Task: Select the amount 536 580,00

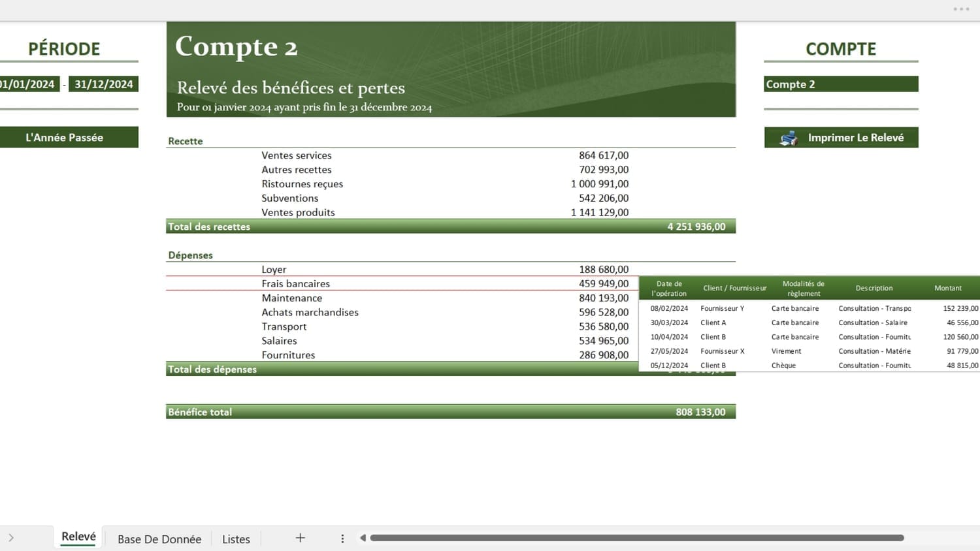Action: (604, 327)
